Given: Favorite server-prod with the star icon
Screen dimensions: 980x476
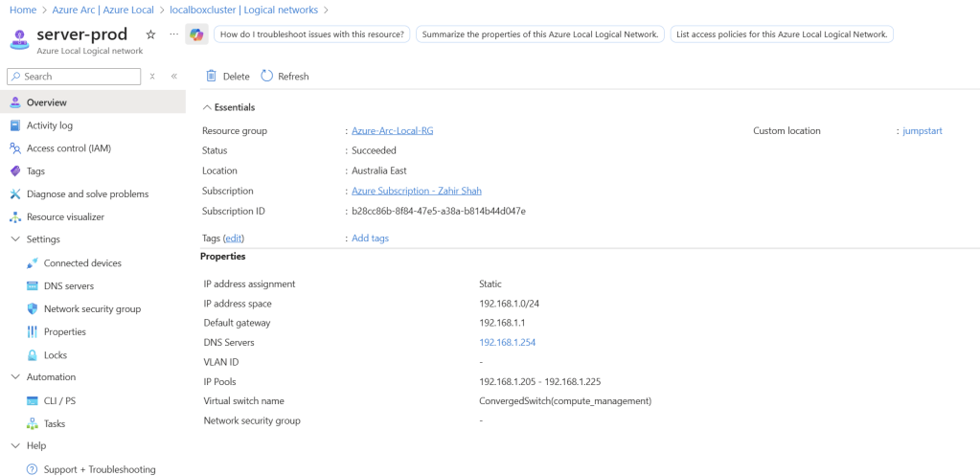Looking at the screenshot, I should click(150, 34).
